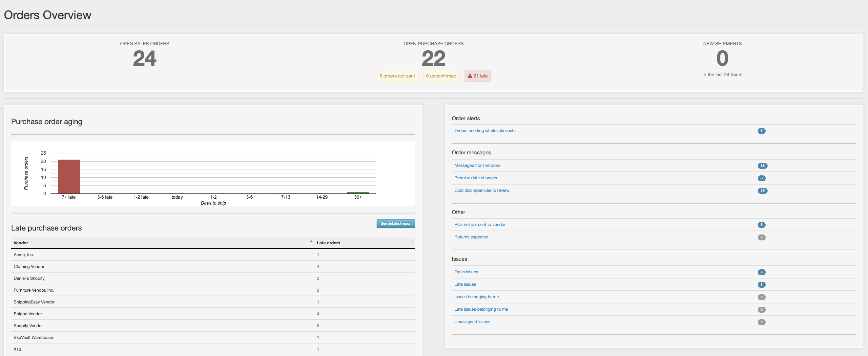Image resolution: width=868 pixels, height=356 pixels.
Task: Click the 8 unconfirmed badge
Action: (441, 76)
